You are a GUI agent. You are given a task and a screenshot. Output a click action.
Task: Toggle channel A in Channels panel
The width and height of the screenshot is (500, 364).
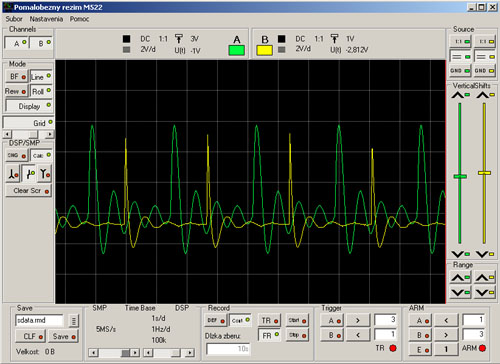[16, 43]
